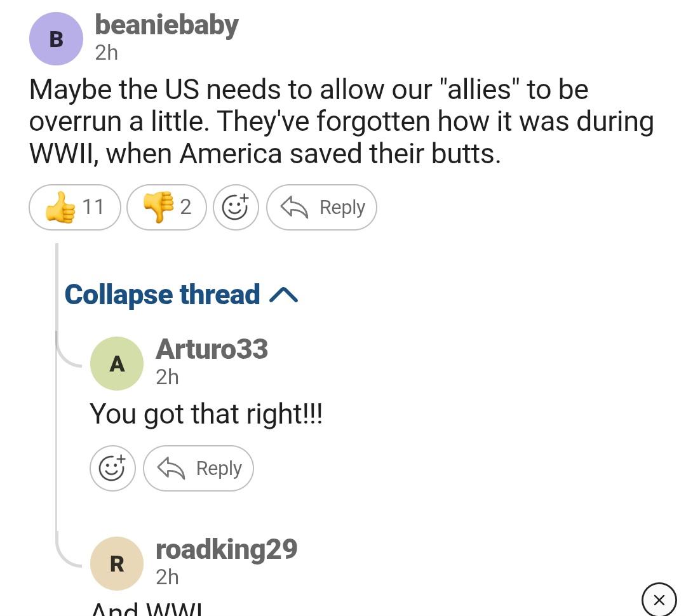Click the 2h timestamp on beaniebaby's comment
Image resolution: width=686 pixels, height=616 pixels.
[107, 53]
